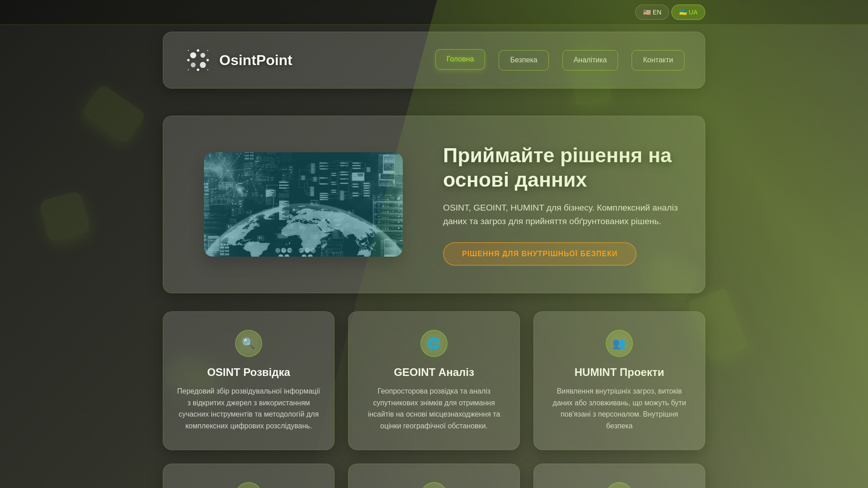Viewport: 868px width, 488px height.
Task: Click the Приймайте рішення на основі данних heading
Action: [x=557, y=168]
